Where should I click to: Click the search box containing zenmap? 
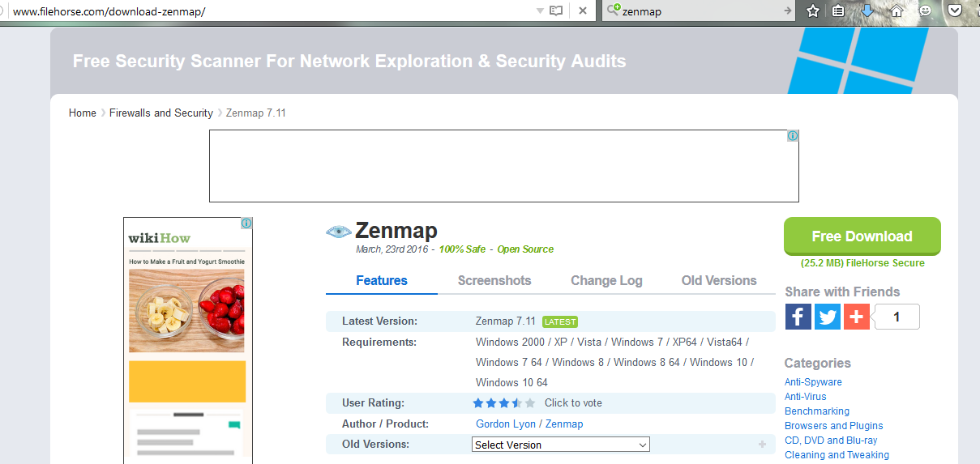[700, 11]
